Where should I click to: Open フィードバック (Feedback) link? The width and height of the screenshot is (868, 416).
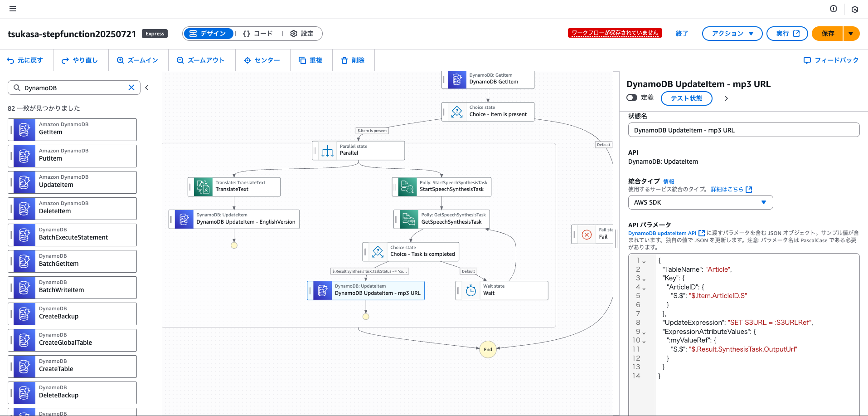point(831,60)
